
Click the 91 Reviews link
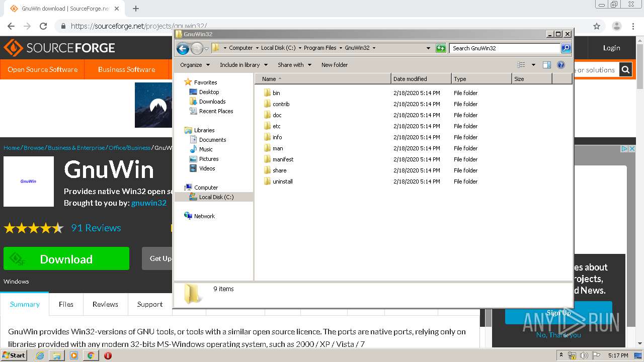click(96, 228)
